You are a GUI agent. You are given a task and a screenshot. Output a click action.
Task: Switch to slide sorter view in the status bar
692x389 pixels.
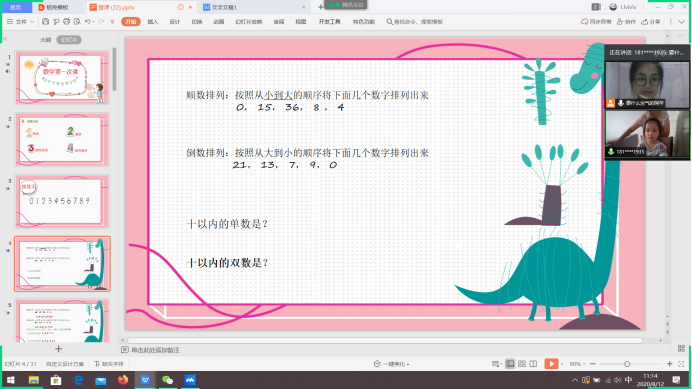(522, 364)
